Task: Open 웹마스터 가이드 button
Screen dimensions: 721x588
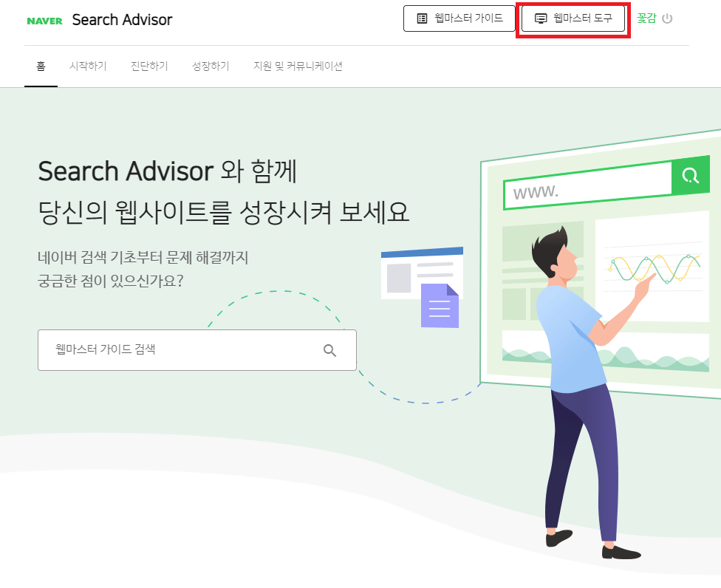Action: [459, 18]
